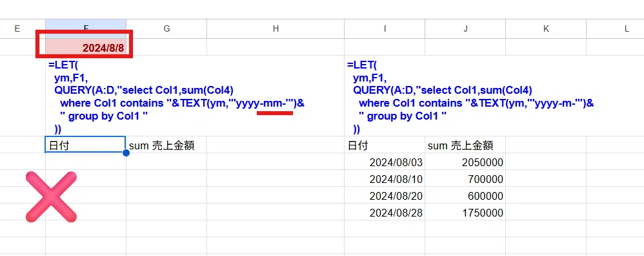Click the 2024/08/10 date cell
Screen dimensions: 644x256
click(385, 178)
